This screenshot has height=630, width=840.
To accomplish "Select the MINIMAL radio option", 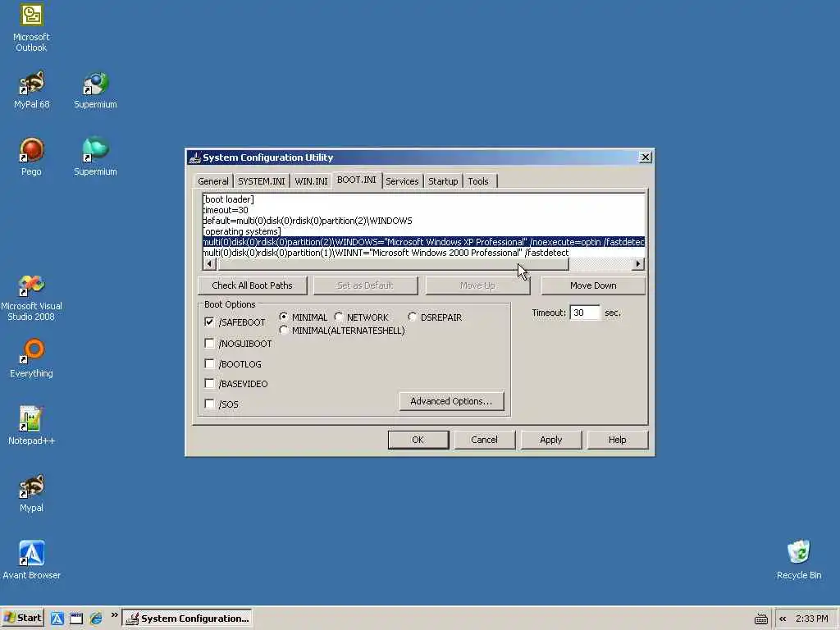I will coord(283,317).
